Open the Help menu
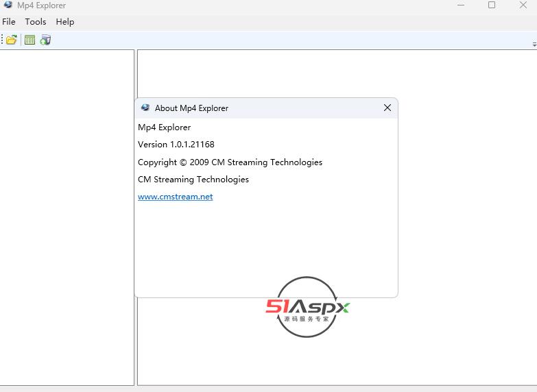The width and height of the screenshot is (537, 392). (65, 21)
